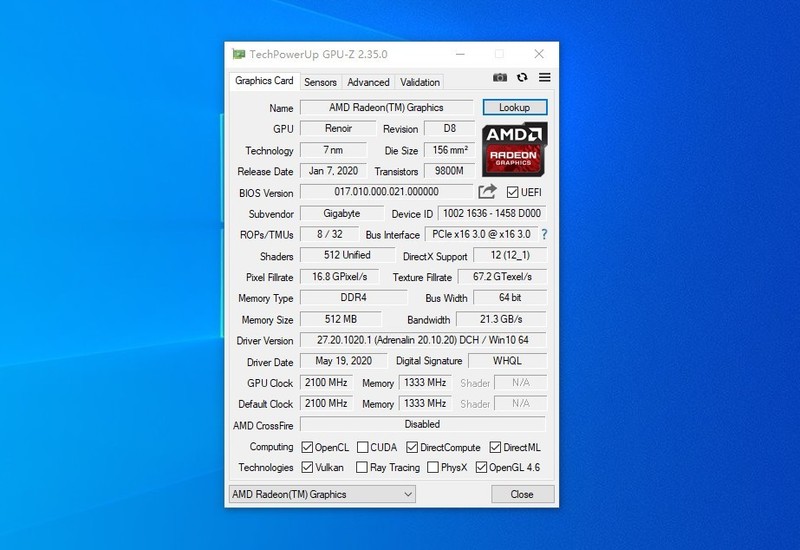Click the Bus Interface question mark
This screenshot has height=550, width=800.
pyautogui.click(x=544, y=234)
